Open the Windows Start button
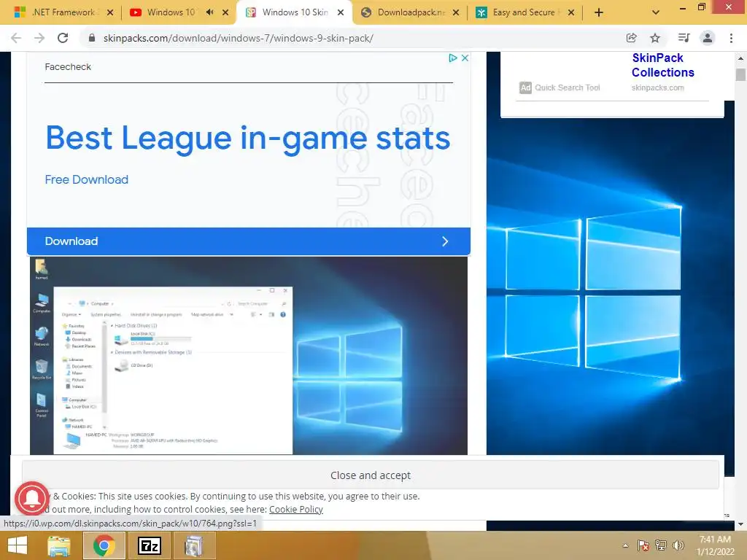 [x=18, y=545]
